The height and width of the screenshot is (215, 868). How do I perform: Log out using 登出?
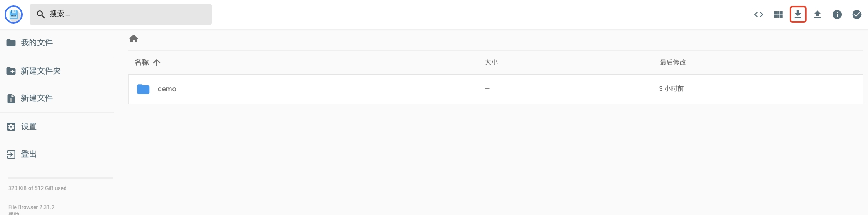[x=28, y=154]
